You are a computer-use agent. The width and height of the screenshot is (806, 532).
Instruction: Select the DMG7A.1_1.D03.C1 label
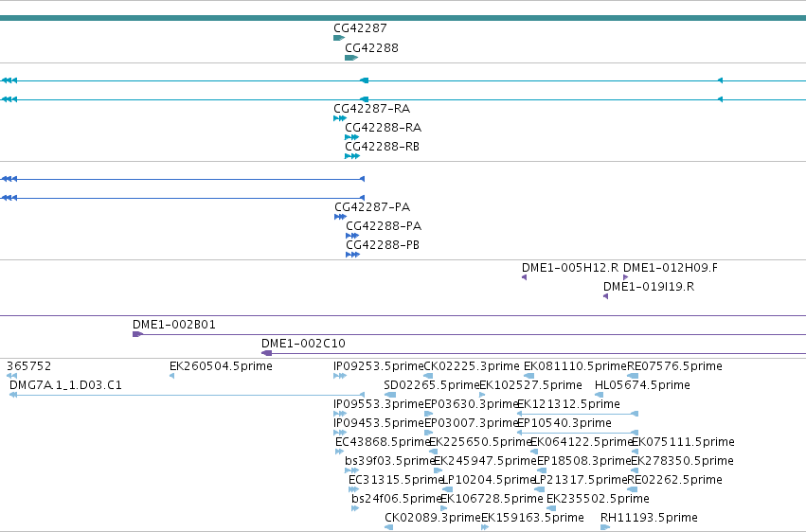tap(65, 385)
